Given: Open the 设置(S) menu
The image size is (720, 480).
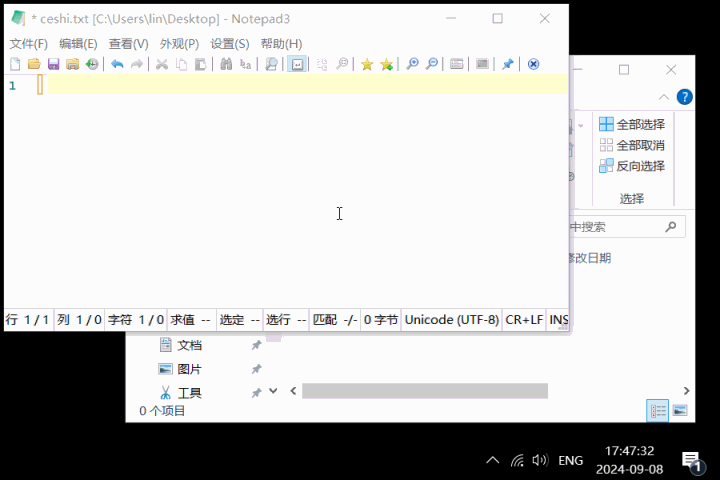Looking at the screenshot, I should tap(230, 44).
